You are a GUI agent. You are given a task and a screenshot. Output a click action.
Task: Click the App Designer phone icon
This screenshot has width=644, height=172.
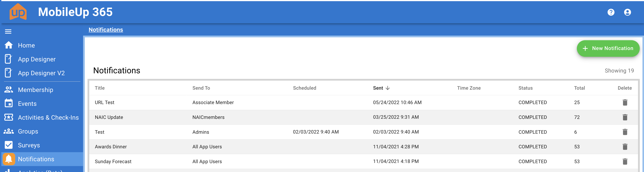[8, 59]
